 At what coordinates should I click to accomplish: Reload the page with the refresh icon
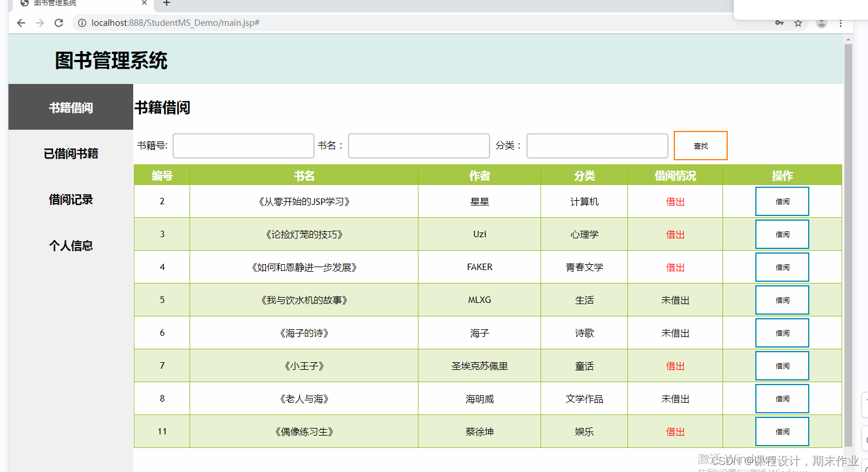point(59,23)
